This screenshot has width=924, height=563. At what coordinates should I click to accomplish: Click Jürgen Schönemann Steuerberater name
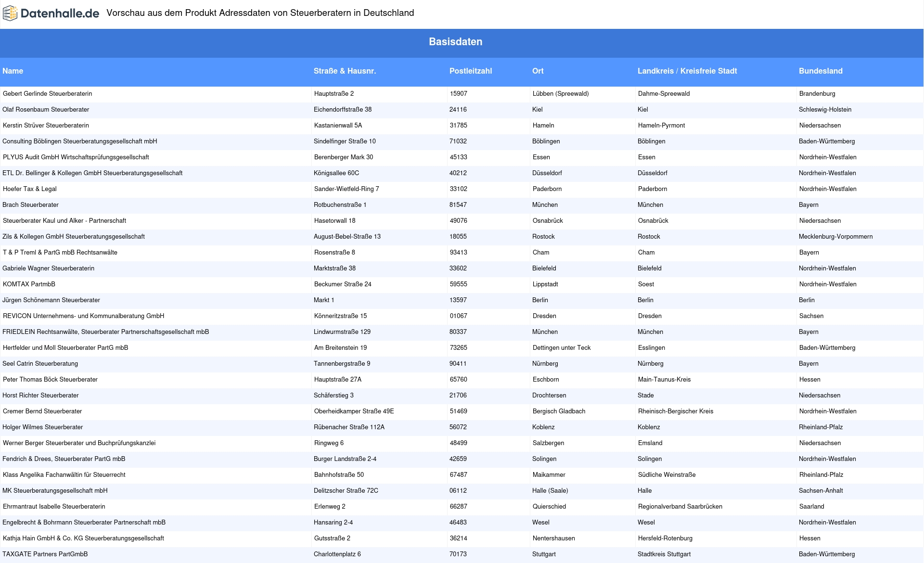pos(51,300)
